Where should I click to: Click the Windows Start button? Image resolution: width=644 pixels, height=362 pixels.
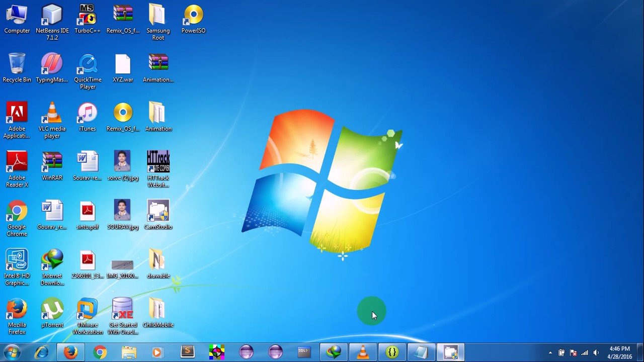[12, 352]
